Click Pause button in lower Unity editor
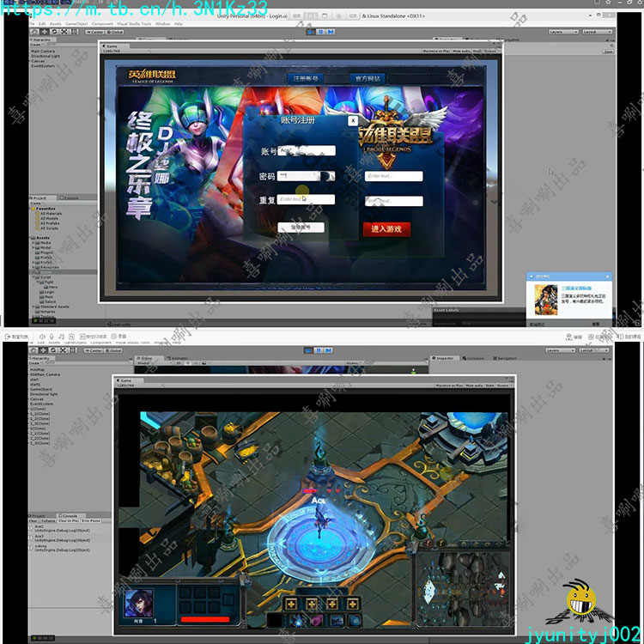 click(319, 350)
